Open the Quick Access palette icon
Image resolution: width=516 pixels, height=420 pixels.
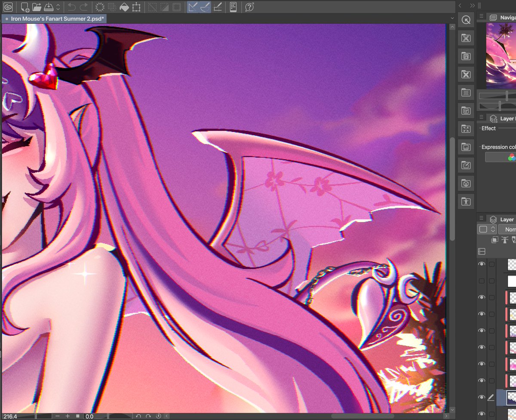[x=466, y=20]
